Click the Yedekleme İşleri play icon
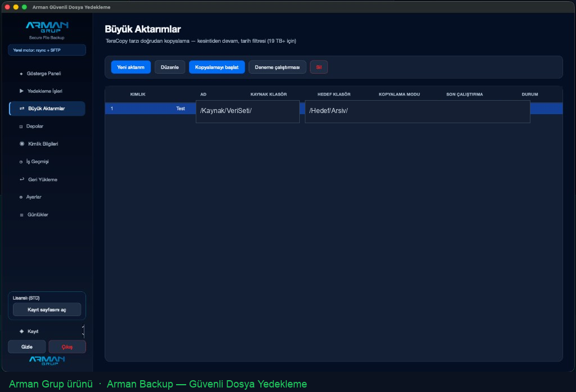The height and width of the screenshot is (392, 576). pos(21,91)
